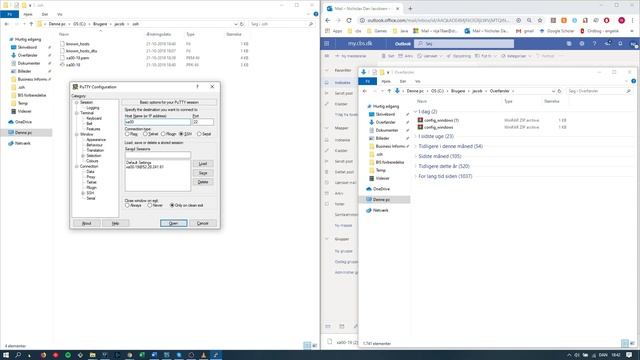Viewport: 640px width, 360px height.
Task: Open the address history dropdown in left Explorer
Action: (236, 24)
